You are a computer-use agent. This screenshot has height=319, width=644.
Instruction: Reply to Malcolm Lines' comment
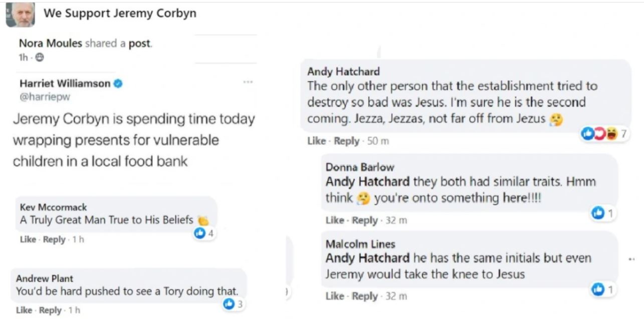point(364,296)
